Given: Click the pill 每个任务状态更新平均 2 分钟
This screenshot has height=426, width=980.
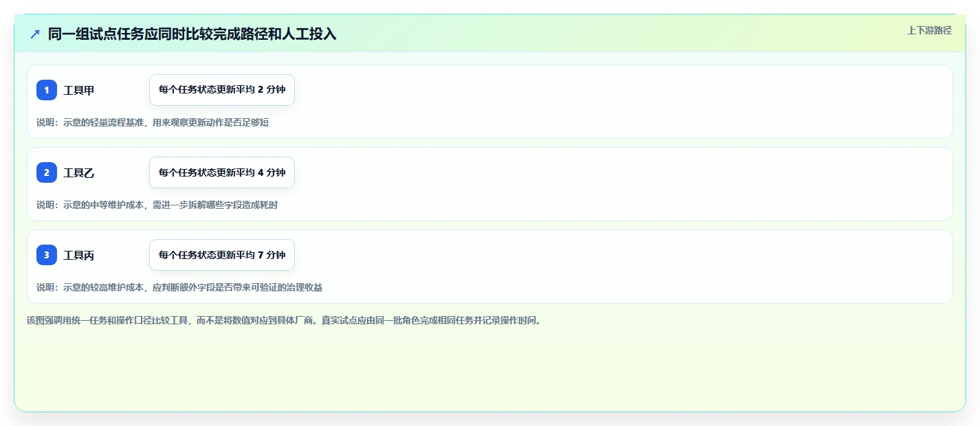Looking at the screenshot, I should coord(222,90).
